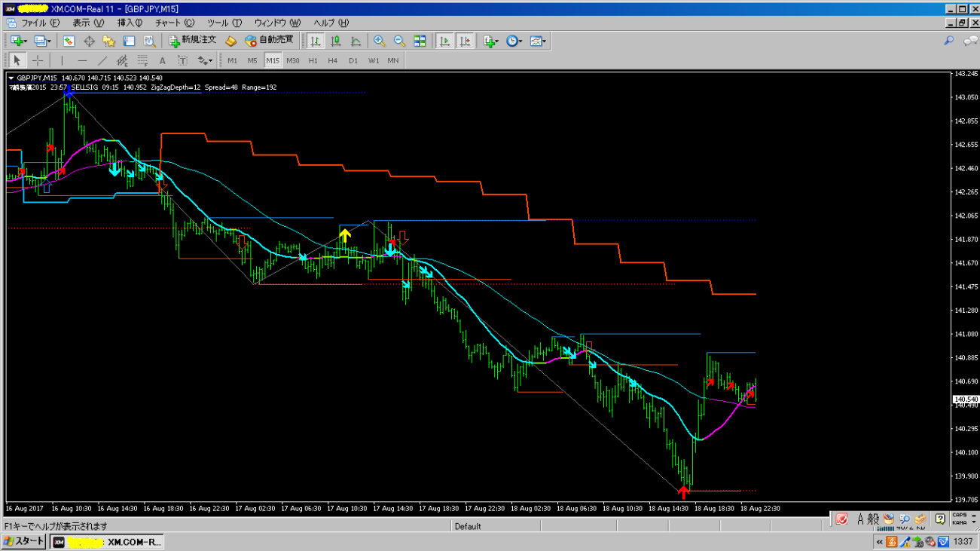Open the templates dropdown

click(539, 41)
